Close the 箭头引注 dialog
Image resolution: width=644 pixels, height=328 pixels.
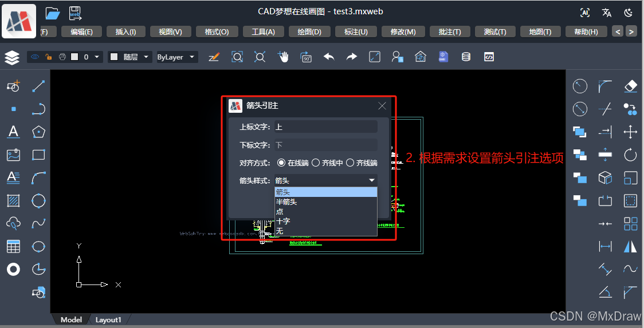(x=382, y=106)
